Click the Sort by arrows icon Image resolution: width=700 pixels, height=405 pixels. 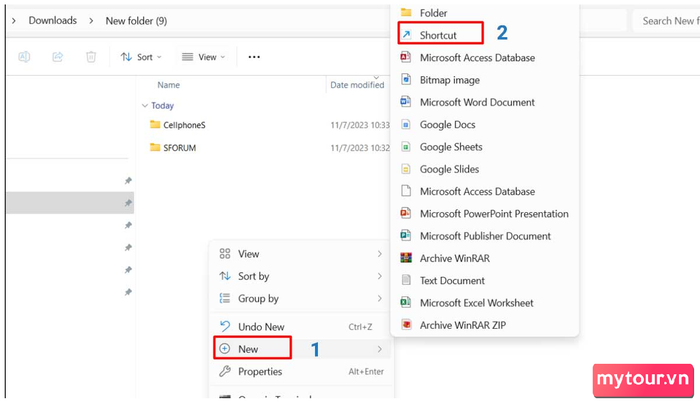pos(225,276)
